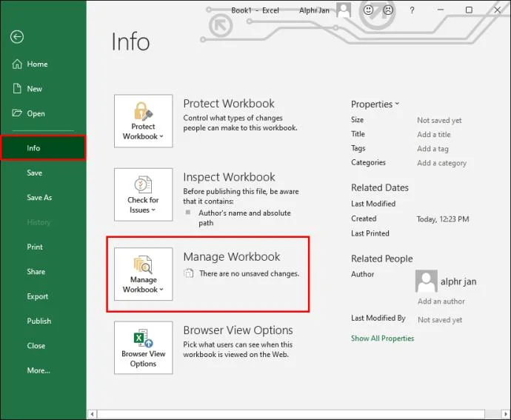Image resolution: width=511 pixels, height=420 pixels.
Task: Choose Save As in the sidebar
Action: pyautogui.click(x=43, y=198)
